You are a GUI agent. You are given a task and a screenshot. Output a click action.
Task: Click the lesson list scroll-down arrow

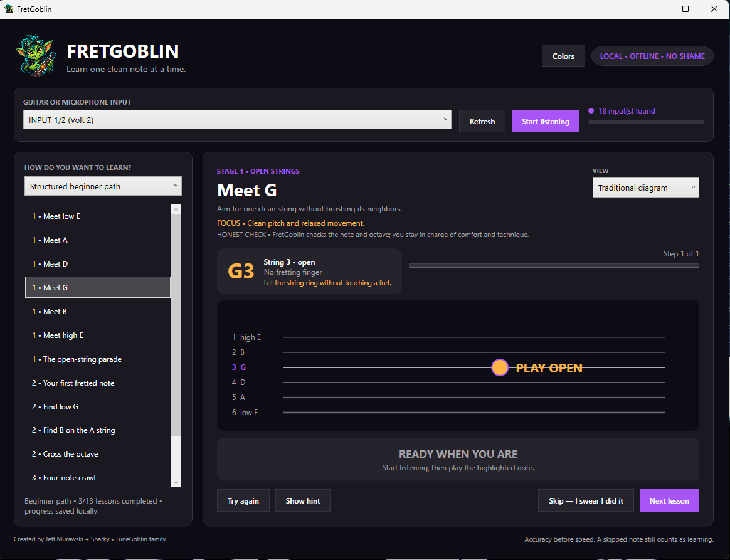point(176,482)
